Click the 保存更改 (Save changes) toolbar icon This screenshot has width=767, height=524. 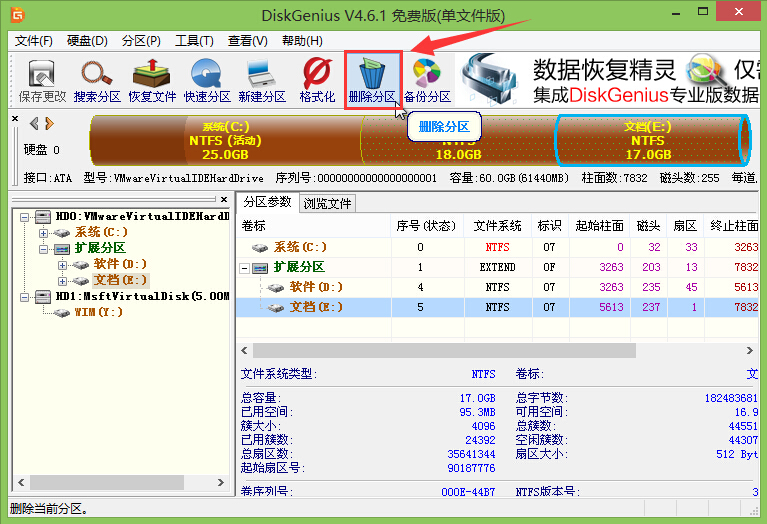[42, 80]
